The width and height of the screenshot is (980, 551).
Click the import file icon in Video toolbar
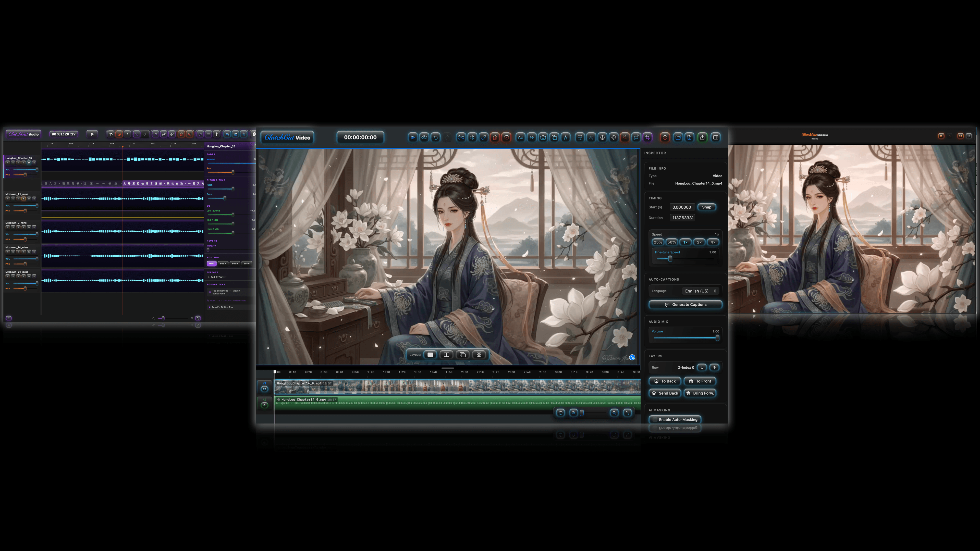click(689, 137)
